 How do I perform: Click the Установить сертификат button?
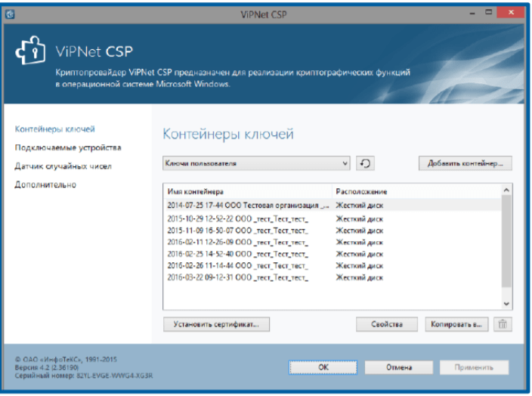click(216, 324)
